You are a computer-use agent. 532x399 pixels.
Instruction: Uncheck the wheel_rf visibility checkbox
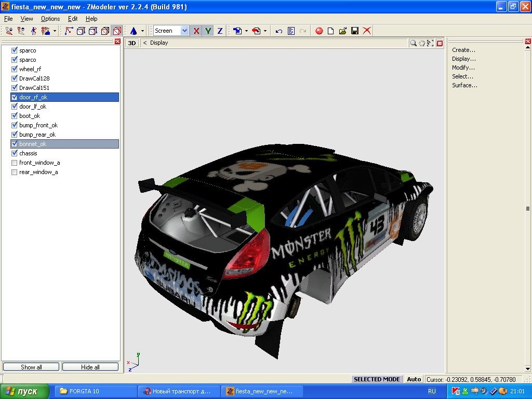pos(14,69)
